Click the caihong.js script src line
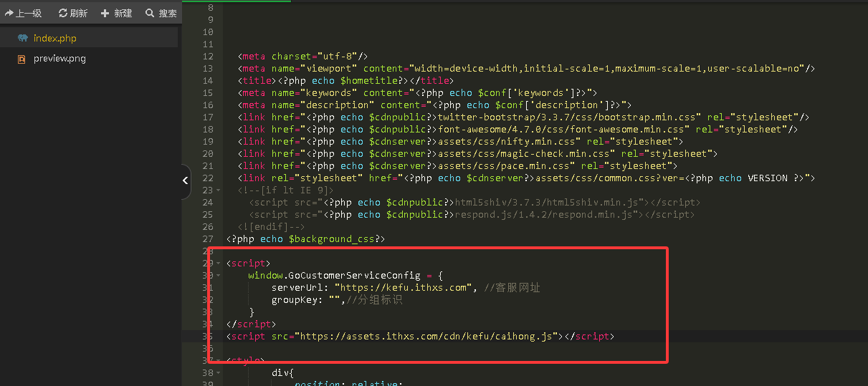The image size is (868, 386). pos(420,337)
